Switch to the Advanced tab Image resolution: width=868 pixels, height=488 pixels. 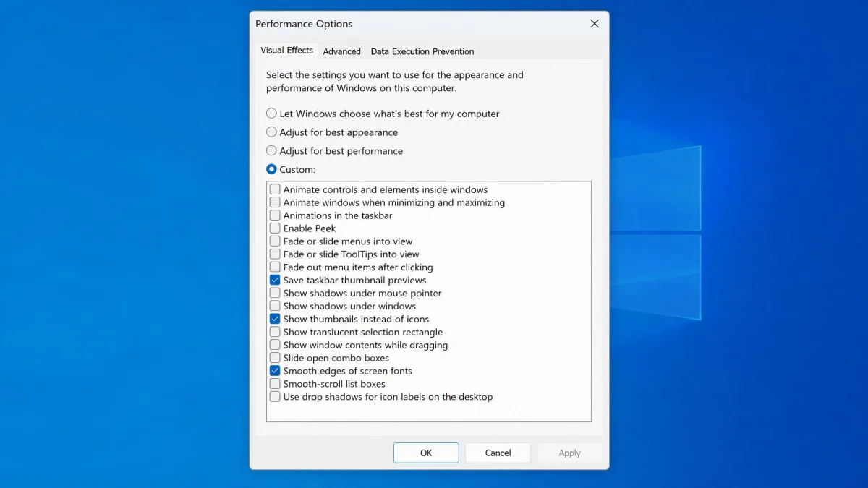point(342,51)
